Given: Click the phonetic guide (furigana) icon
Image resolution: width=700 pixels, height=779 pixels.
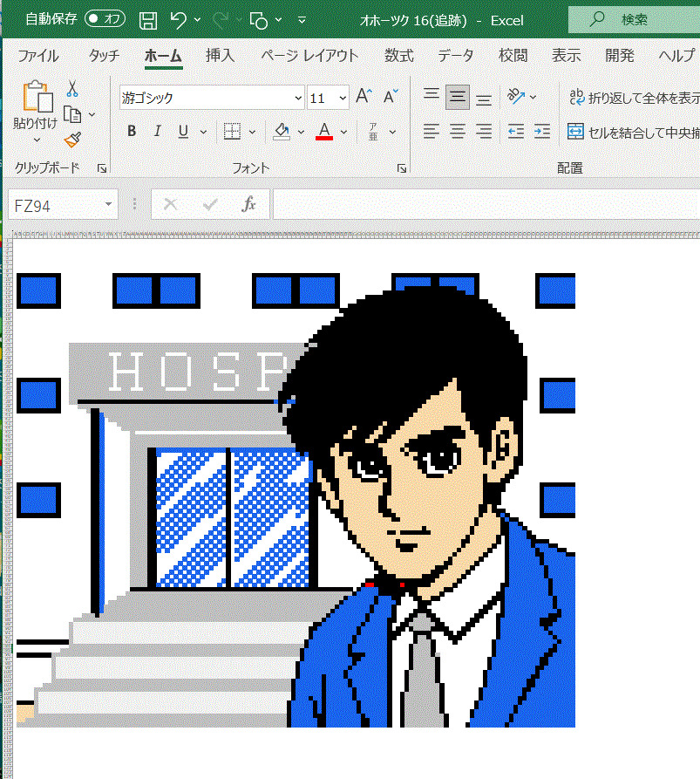Looking at the screenshot, I should click(373, 131).
